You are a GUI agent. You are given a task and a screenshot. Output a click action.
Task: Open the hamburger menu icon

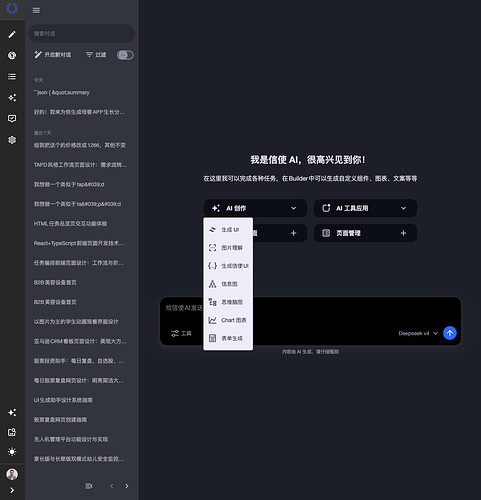coord(36,11)
